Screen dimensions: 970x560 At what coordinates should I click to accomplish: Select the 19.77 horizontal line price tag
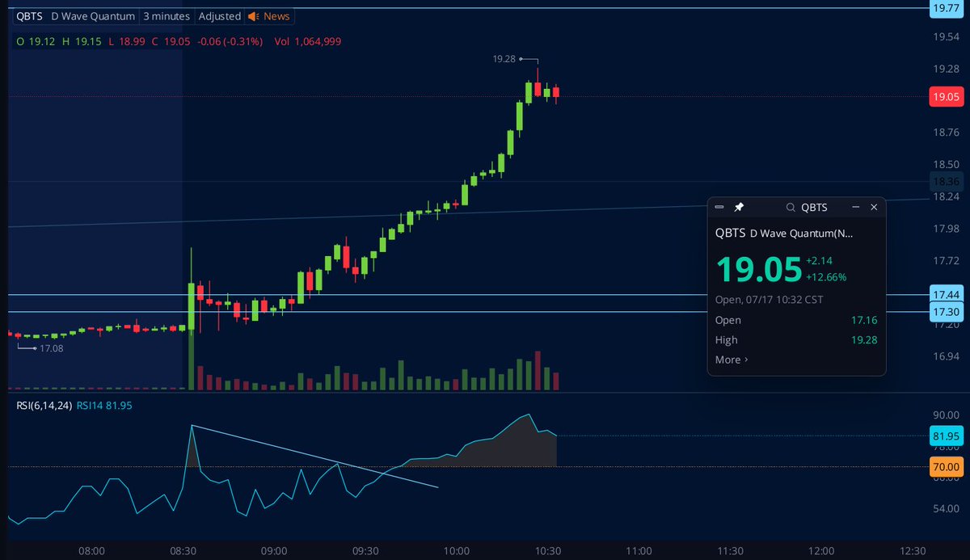click(946, 8)
